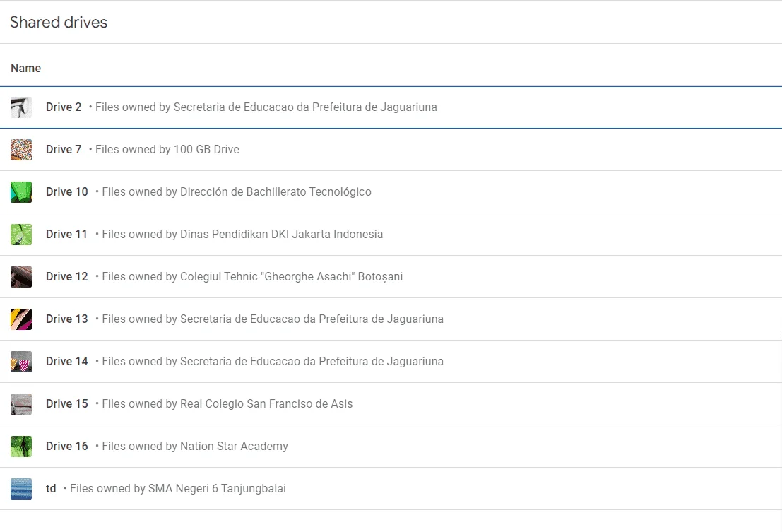Click Drive 13's 'Secretaria de Educacao' owner text
The width and height of the screenshot is (782, 532).
point(272,319)
